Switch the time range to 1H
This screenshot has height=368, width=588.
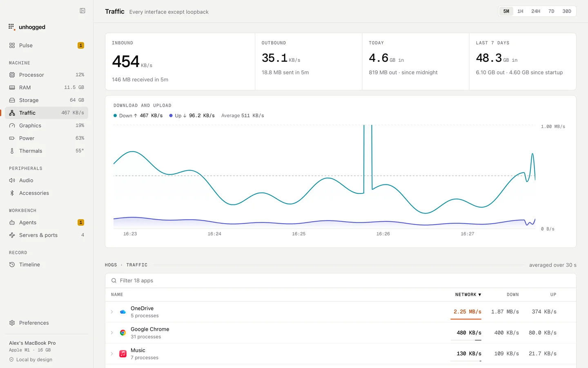click(520, 11)
